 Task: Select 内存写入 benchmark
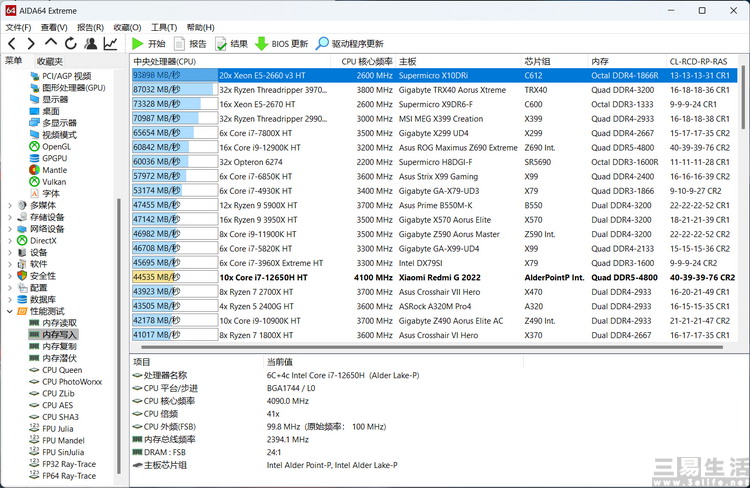[53, 334]
